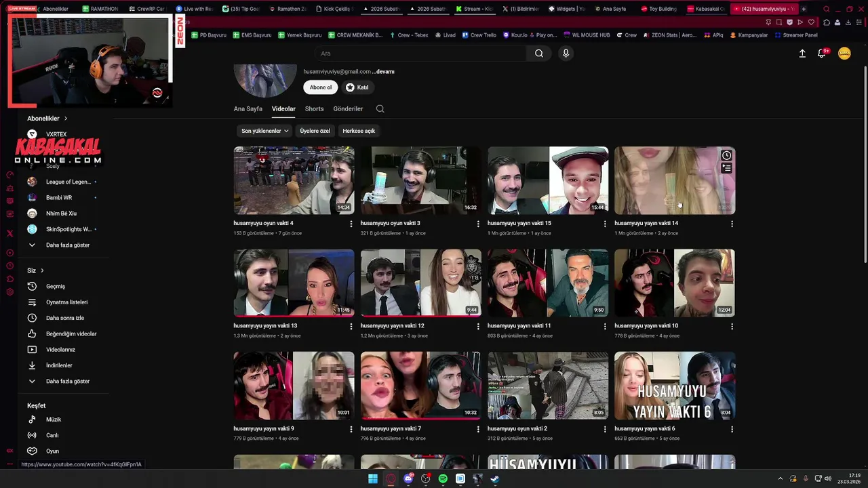Image resolution: width=868 pixels, height=488 pixels.
Task: Add yayın vakti 14 to queue
Action: pyautogui.click(x=726, y=167)
